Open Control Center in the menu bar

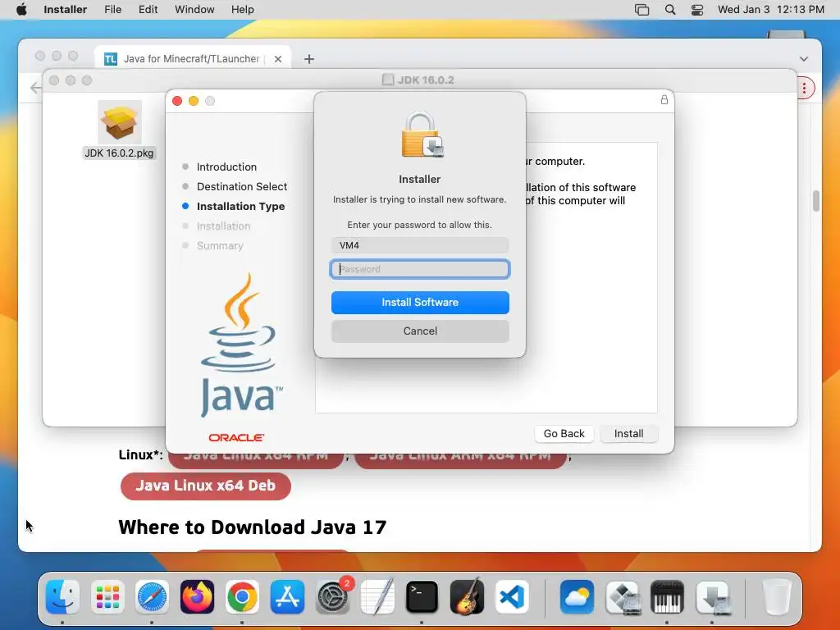[x=697, y=10]
